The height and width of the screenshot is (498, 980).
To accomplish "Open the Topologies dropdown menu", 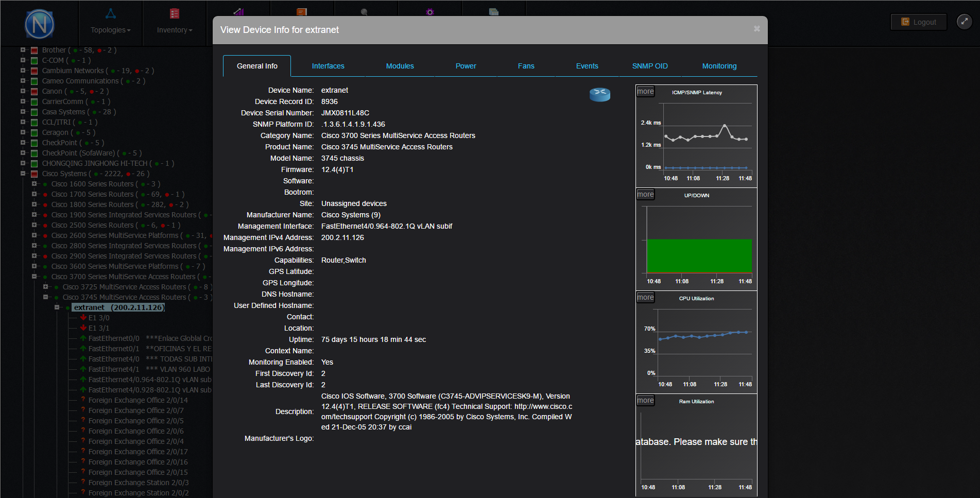I will (111, 30).
